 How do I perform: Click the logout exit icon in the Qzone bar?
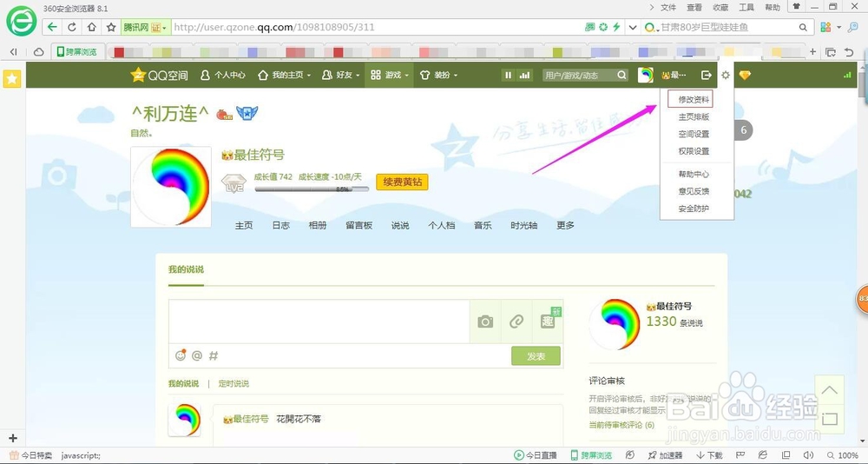pos(706,75)
